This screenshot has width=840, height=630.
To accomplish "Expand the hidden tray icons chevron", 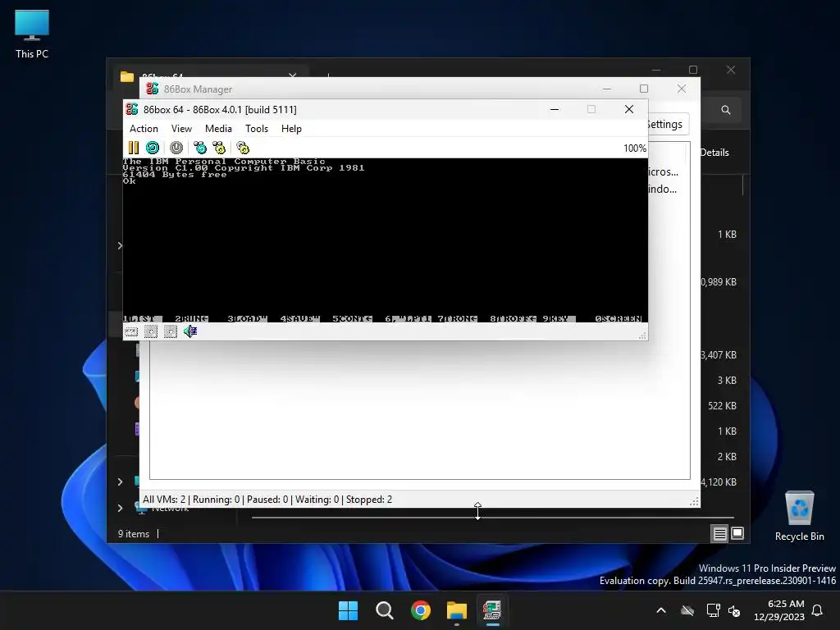I will (x=661, y=610).
